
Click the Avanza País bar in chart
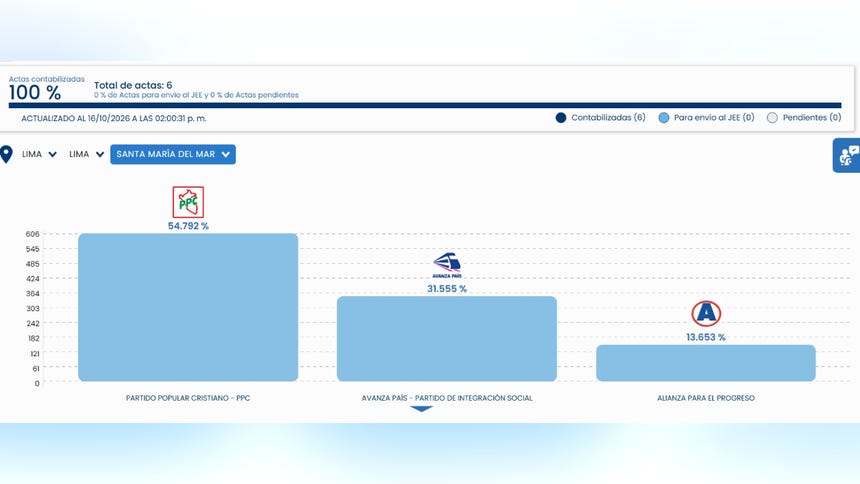(446, 339)
